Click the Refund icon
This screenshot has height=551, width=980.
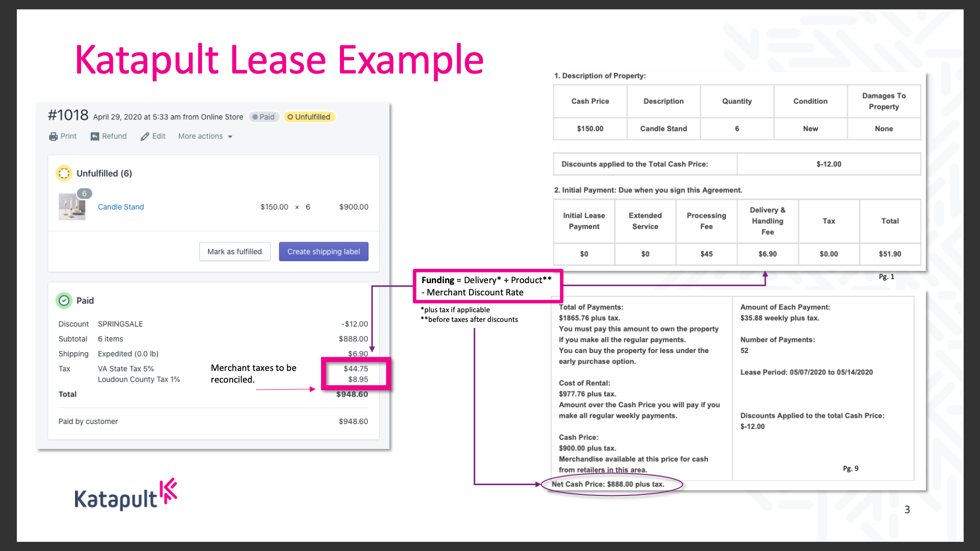coord(95,137)
